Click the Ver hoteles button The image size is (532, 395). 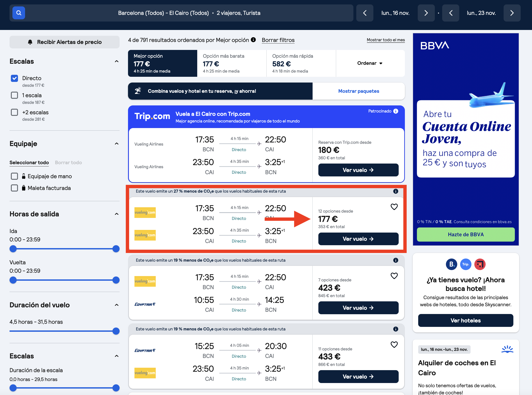[x=466, y=320]
